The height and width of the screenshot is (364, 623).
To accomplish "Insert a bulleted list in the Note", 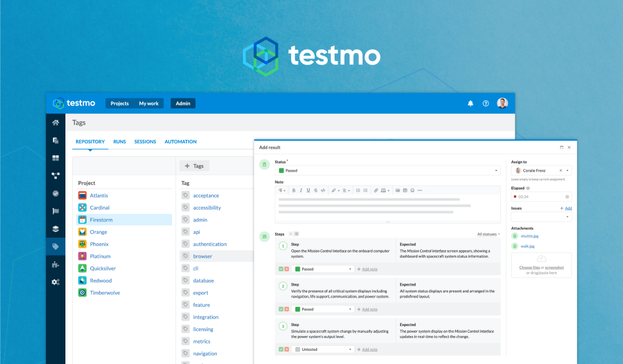I will click(358, 190).
